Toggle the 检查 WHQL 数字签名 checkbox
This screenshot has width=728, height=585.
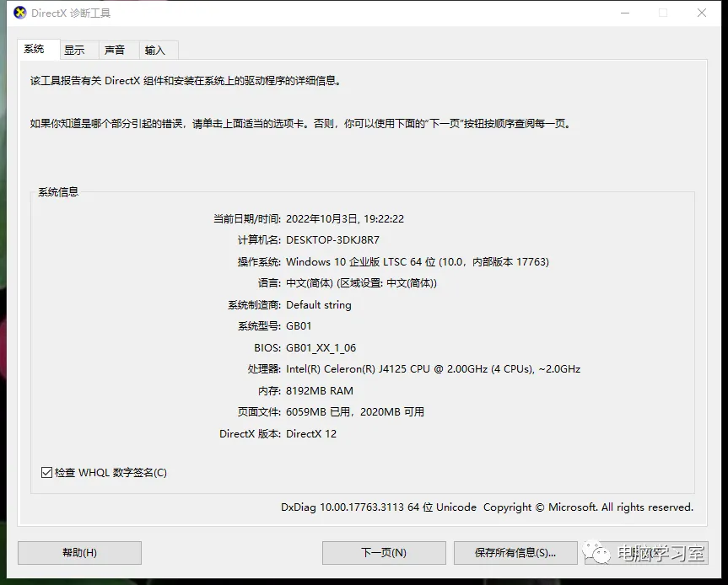tap(47, 473)
